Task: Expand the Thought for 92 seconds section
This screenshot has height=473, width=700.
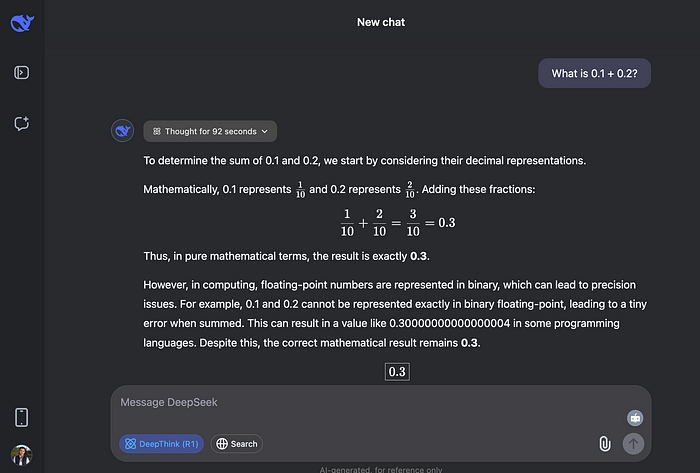Action: (x=210, y=131)
